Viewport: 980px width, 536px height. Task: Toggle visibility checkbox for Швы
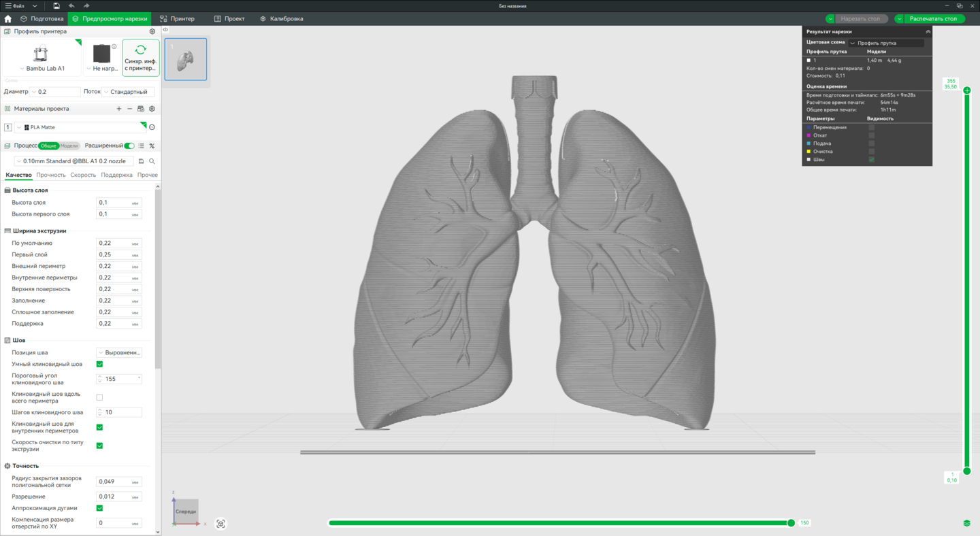(871, 160)
